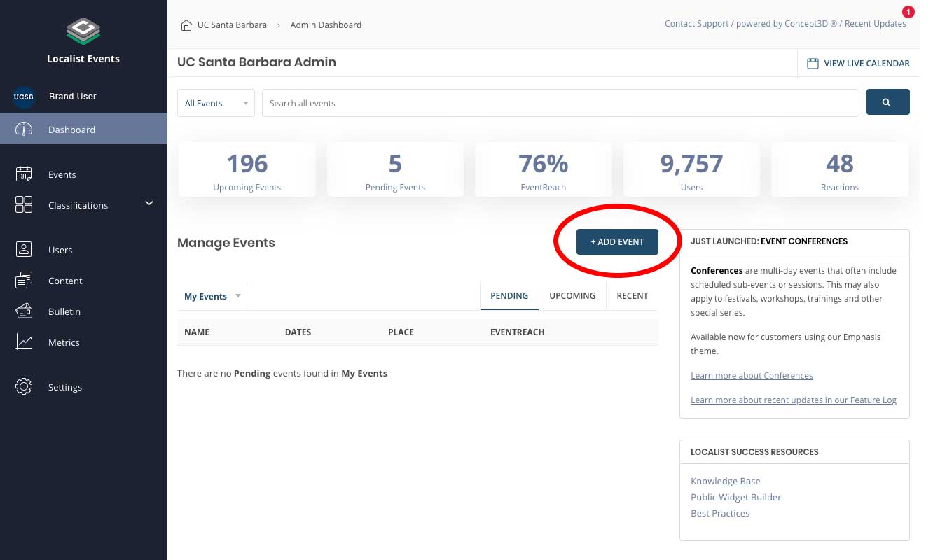Click the Content pages icon
Image resolution: width=947 pixels, height=560 pixels.
[x=24, y=281]
